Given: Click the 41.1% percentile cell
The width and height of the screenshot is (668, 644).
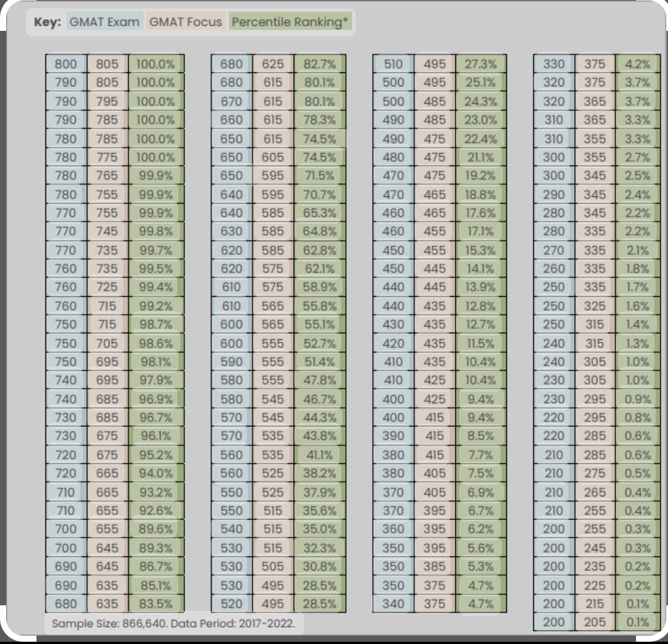Looking at the screenshot, I should [x=320, y=454].
